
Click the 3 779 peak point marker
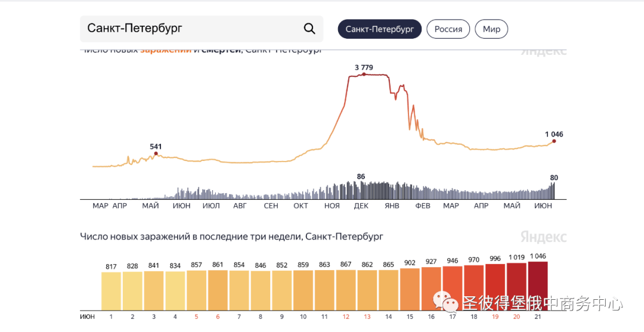364,75
